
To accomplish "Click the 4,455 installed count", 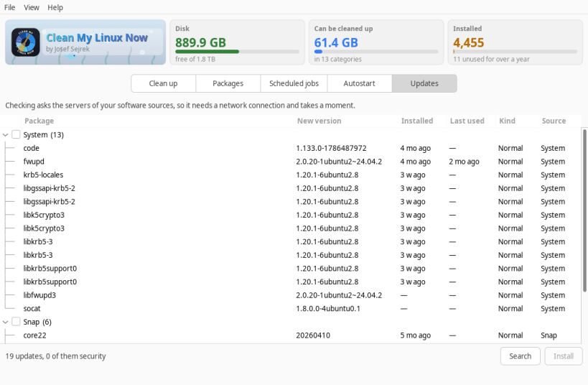I will coord(468,43).
